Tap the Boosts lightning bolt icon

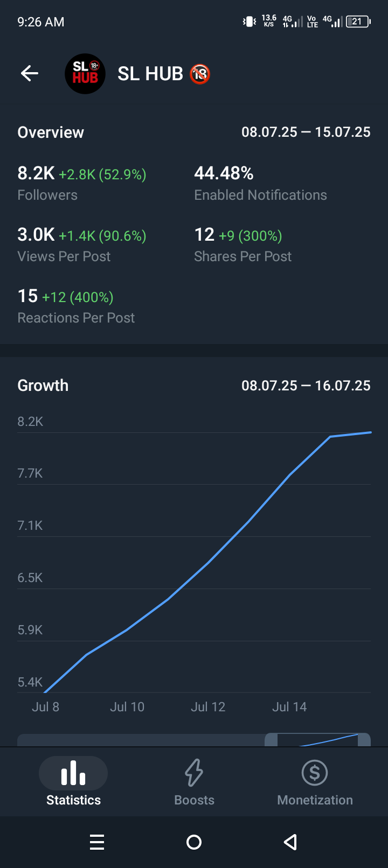(194, 773)
